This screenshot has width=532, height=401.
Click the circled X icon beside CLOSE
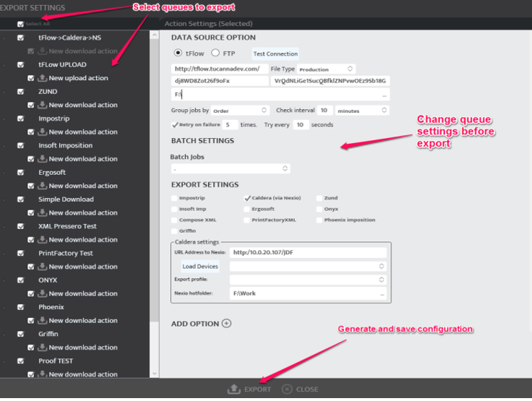pyautogui.click(x=287, y=389)
